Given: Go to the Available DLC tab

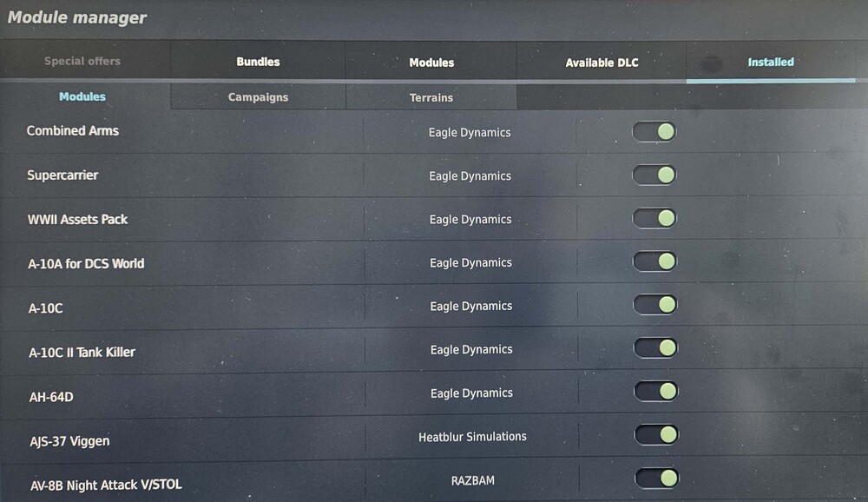Looking at the screenshot, I should 602,63.
